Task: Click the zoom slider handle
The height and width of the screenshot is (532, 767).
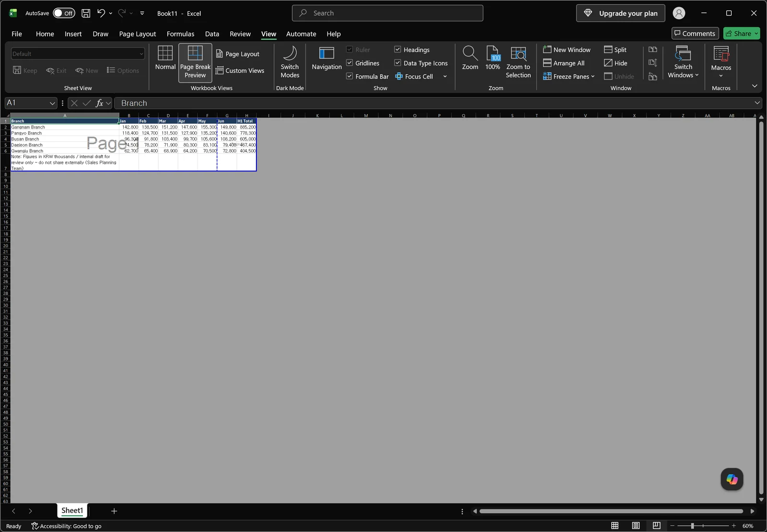Action: [x=692, y=526]
